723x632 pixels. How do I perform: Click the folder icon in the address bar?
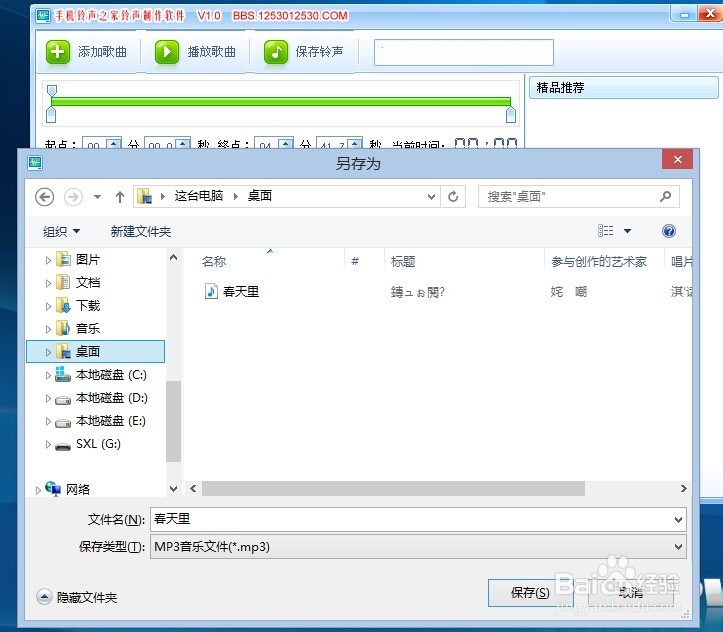point(145,196)
